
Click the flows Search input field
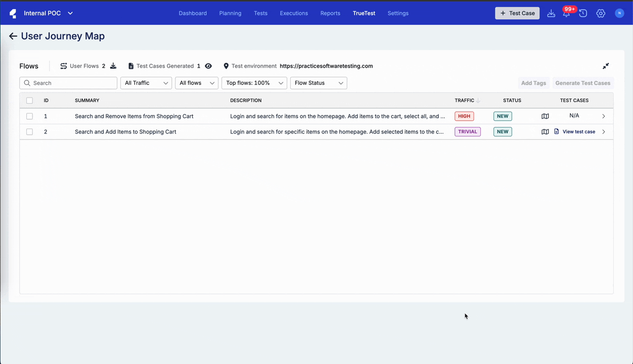[68, 83]
